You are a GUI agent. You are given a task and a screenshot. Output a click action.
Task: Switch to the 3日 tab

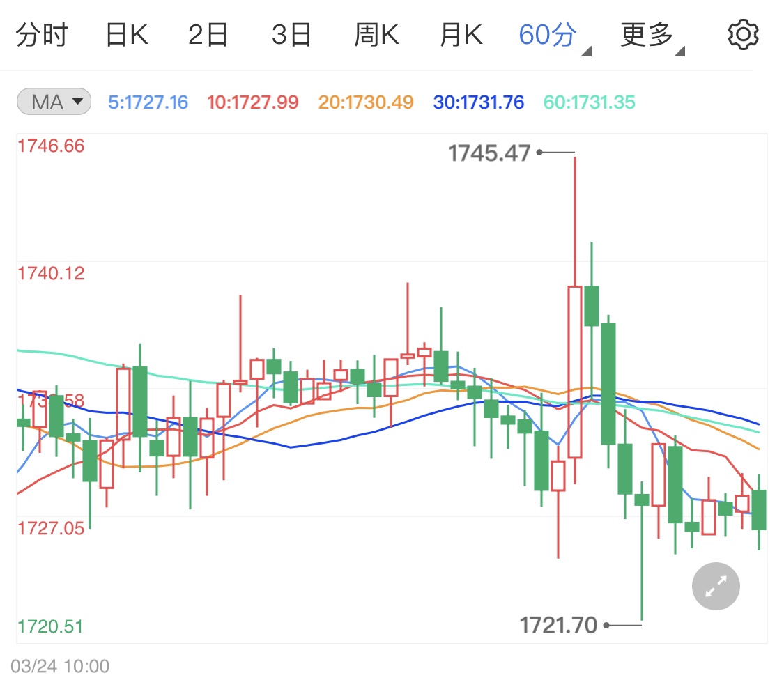(291, 35)
